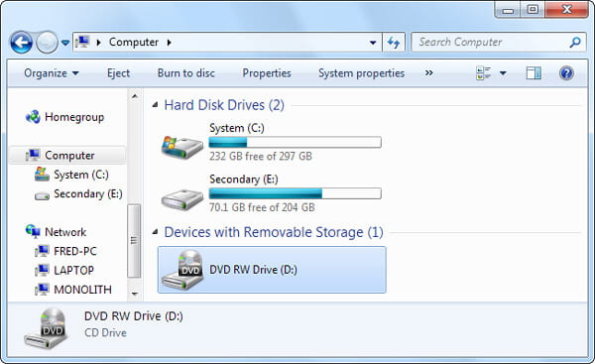Select the Secondary (E:) drive icon
The height and width of the screenshot is (364, 595).
[x=182, y=199]
